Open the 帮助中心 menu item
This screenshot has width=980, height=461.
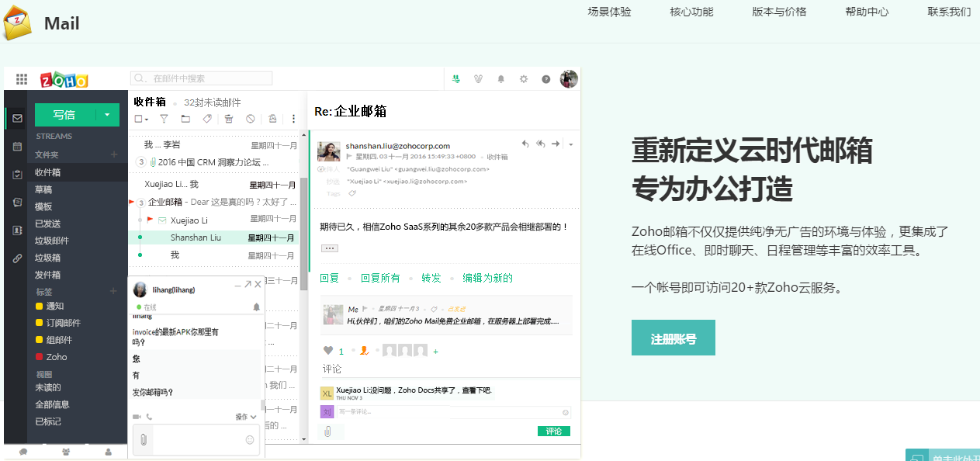(867, 12)
